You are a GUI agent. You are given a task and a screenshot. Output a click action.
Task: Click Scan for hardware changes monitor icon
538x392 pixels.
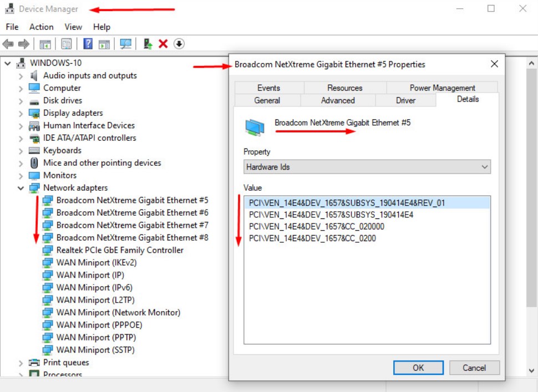pos(125,44)
